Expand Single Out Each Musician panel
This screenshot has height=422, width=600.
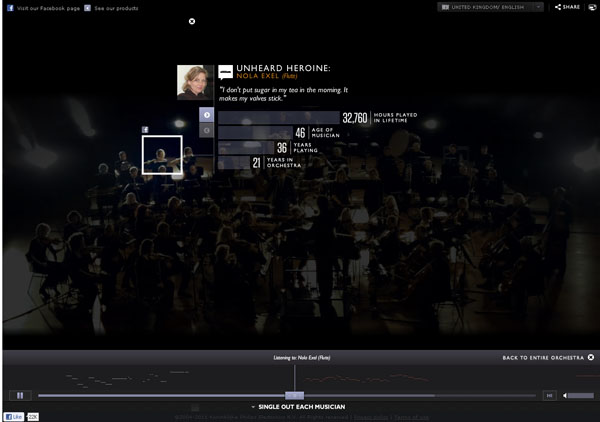pyautogui.click(x=298, y=407)
